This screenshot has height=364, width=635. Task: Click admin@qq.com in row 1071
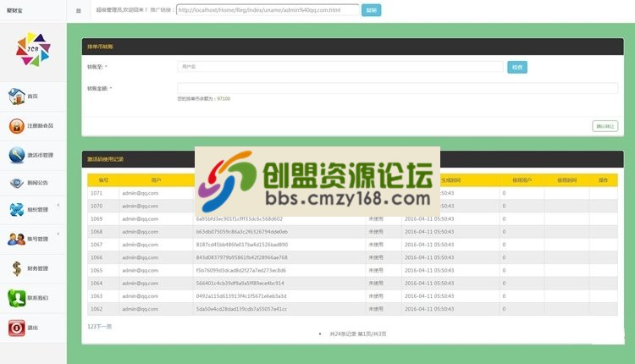click(x=140, y=193)
